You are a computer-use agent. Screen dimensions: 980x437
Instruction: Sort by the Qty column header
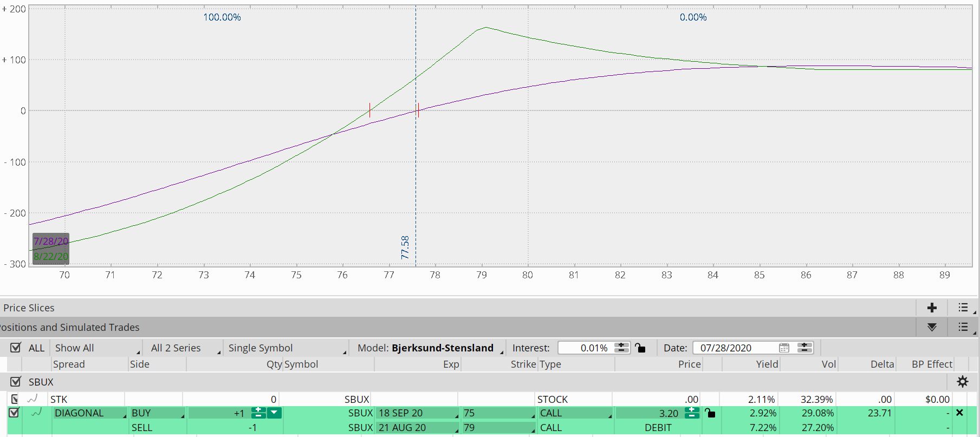pos(274,364)
